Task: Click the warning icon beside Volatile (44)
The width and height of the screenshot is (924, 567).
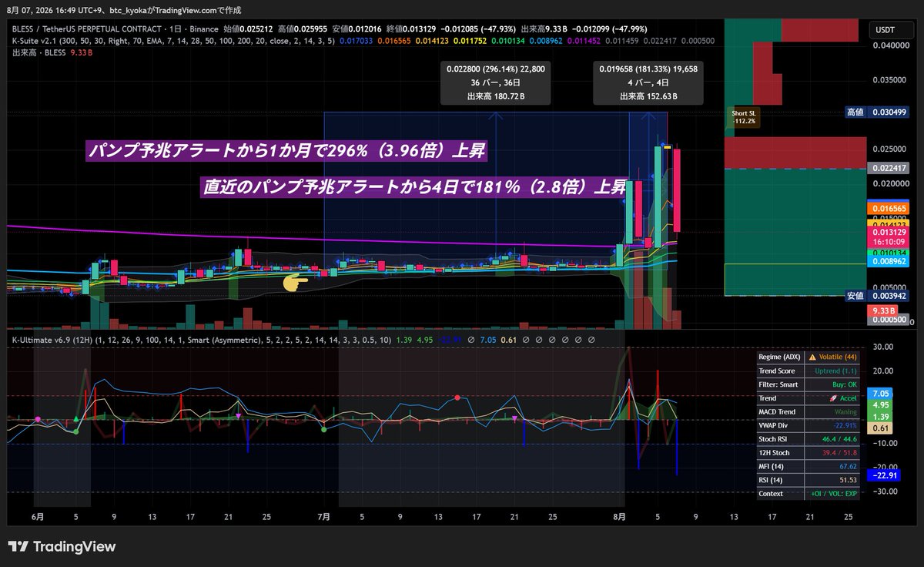Action: (x=812, y=356)
